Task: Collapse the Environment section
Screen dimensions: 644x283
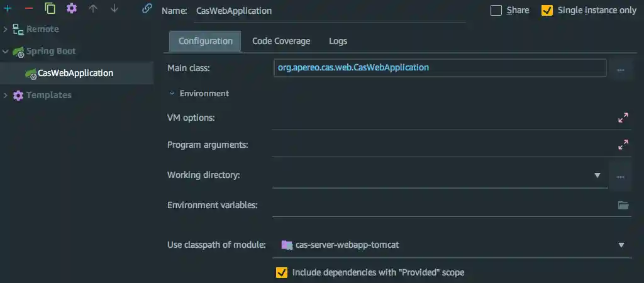Action: [172, 94]
